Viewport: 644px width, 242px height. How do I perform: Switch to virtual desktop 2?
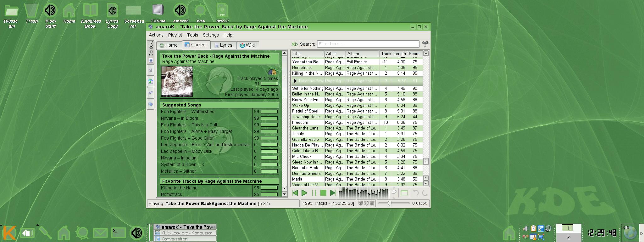click(568, 238)
